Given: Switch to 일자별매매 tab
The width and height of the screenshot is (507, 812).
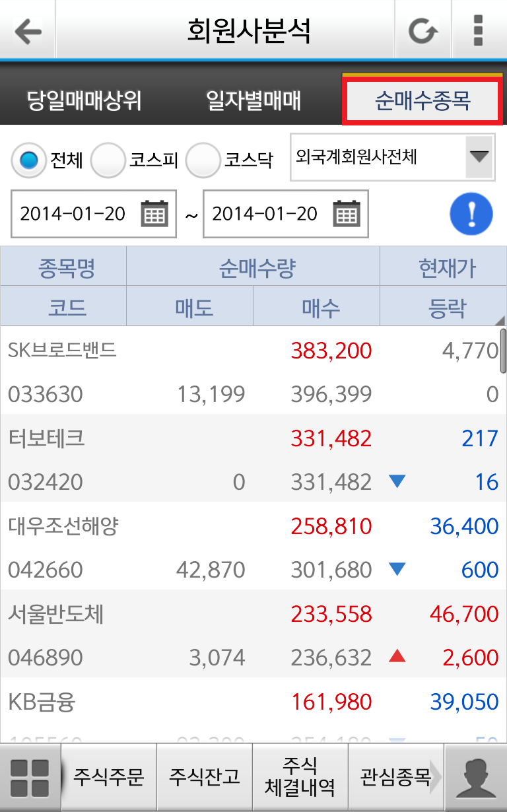Looking at the screenshot, I should (253, 101).
